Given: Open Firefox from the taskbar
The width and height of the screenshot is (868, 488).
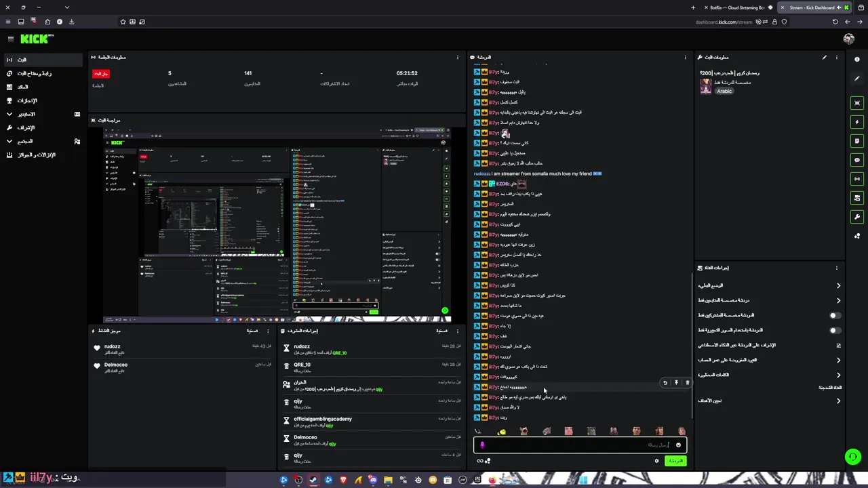Looking at the screenshot, I should (x=493, y=481).
